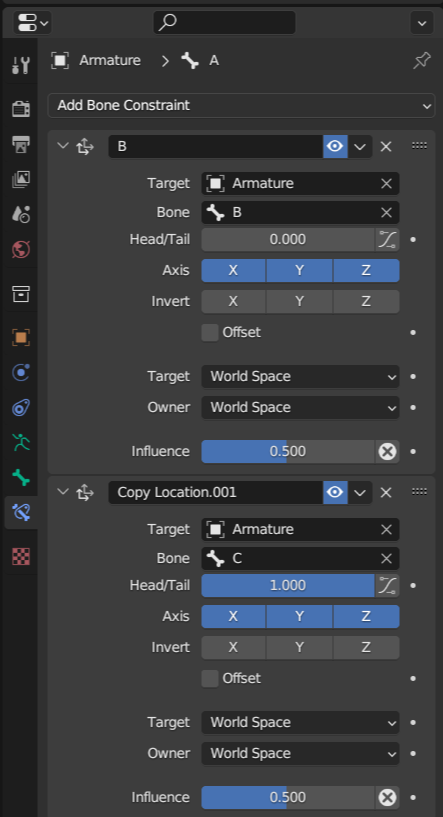Open the Render properties tab

21,108
